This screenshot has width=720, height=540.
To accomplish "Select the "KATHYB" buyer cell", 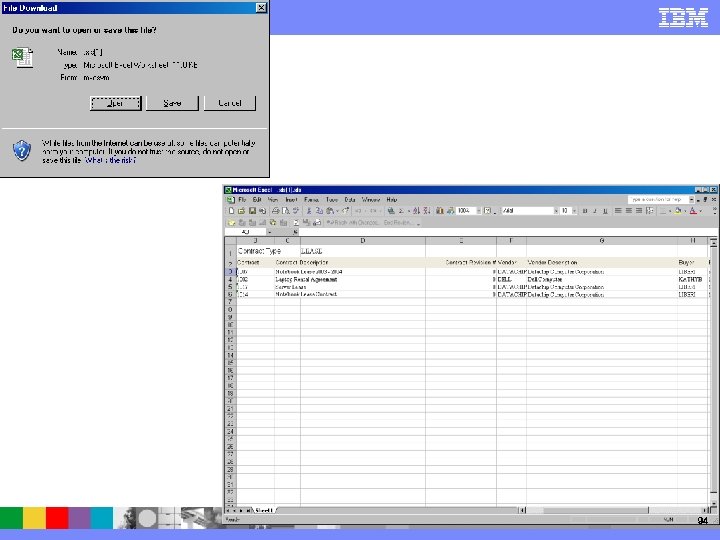I will 692,279.
